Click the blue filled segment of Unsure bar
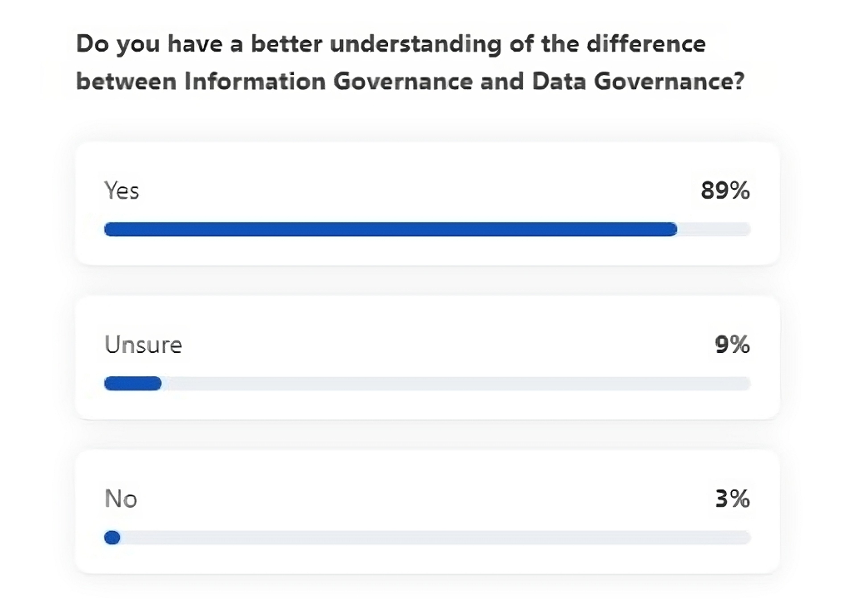 point(132,384)
